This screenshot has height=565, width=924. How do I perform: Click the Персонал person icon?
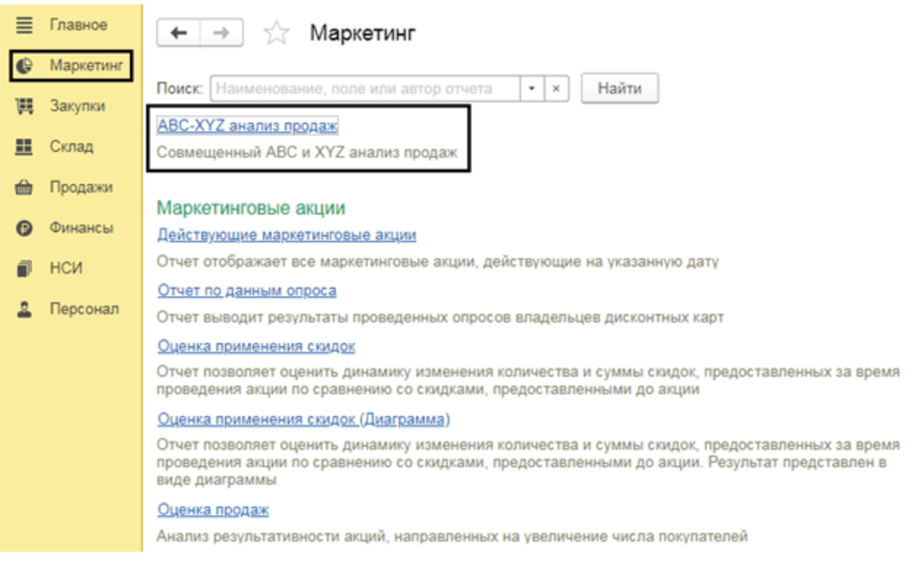pyautogui.click(x=25, y=310)
